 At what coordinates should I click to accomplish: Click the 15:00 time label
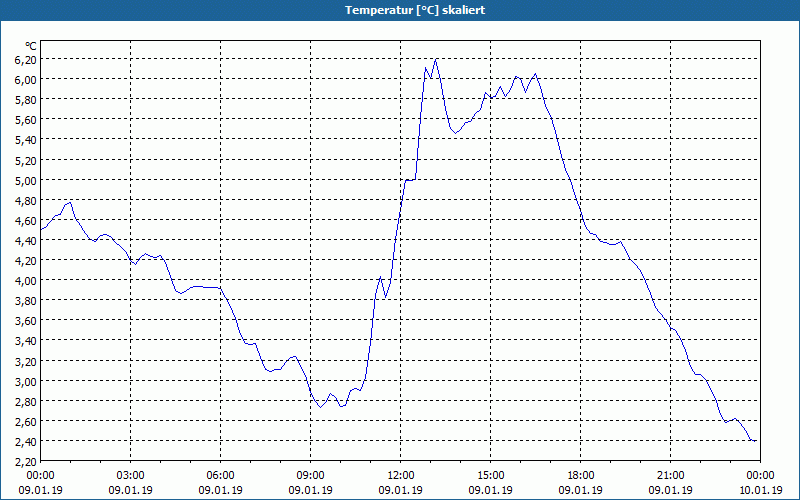tap(491, 476)
